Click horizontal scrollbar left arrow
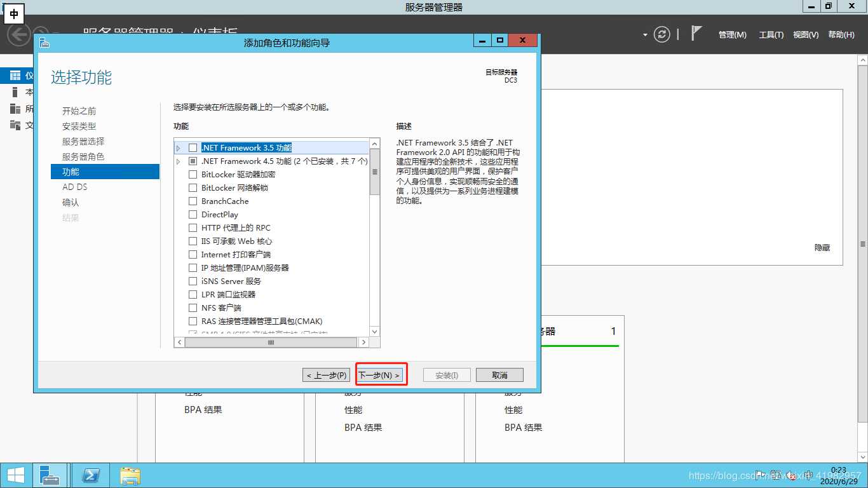 [180, 342]
